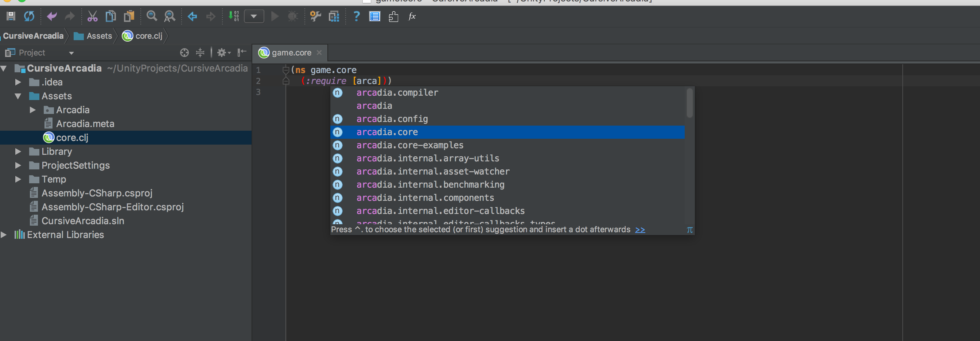Copy selection with the copy icon

(111, 16)
